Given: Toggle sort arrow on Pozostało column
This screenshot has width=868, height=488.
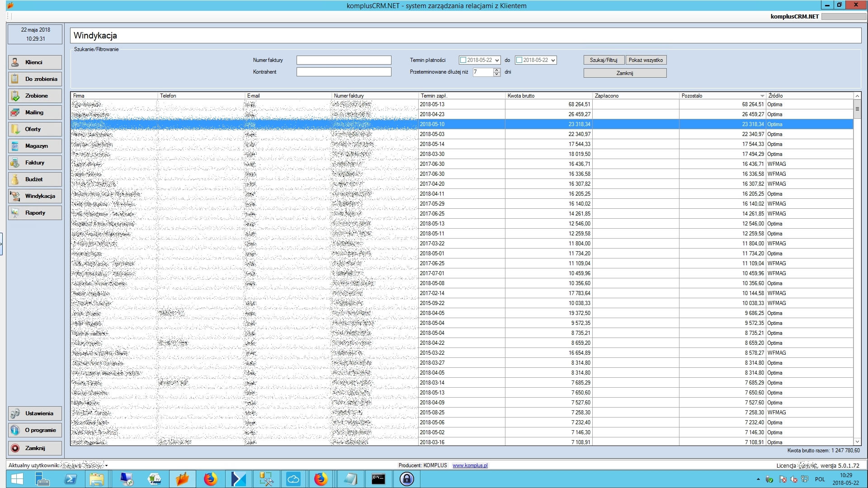Looking at the screenshot, I should tap(762, 96).
